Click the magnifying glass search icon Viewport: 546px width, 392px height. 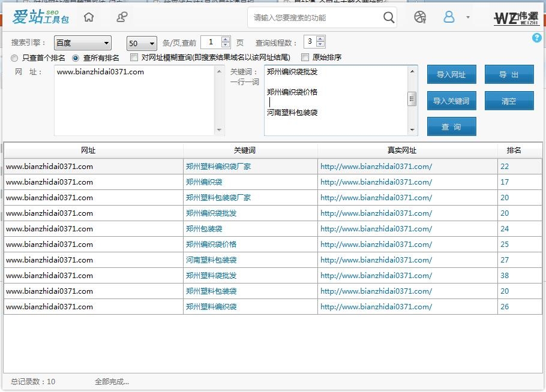point(389,17)
